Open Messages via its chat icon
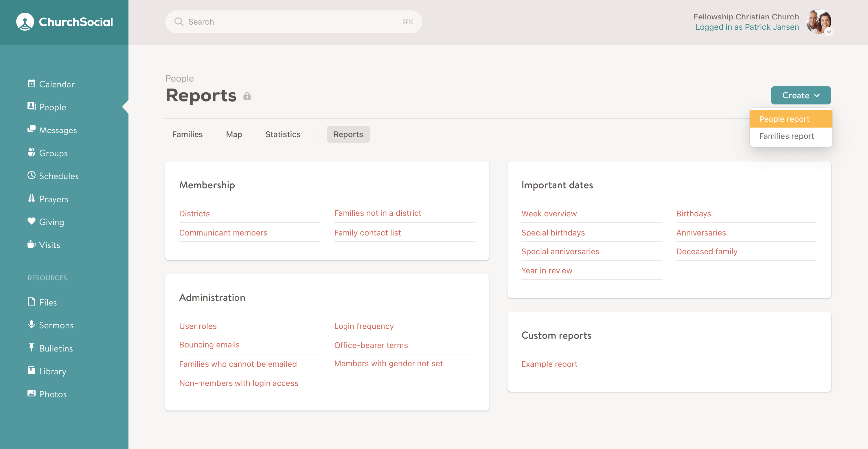This screenshot has height=449, width=868. (x=31, y=129)
